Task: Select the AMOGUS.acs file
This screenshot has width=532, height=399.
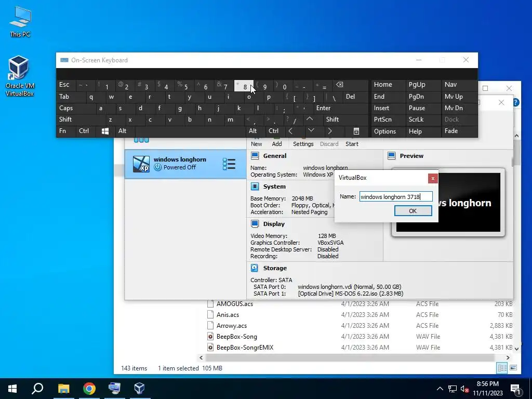Action: tap(235, 303)
